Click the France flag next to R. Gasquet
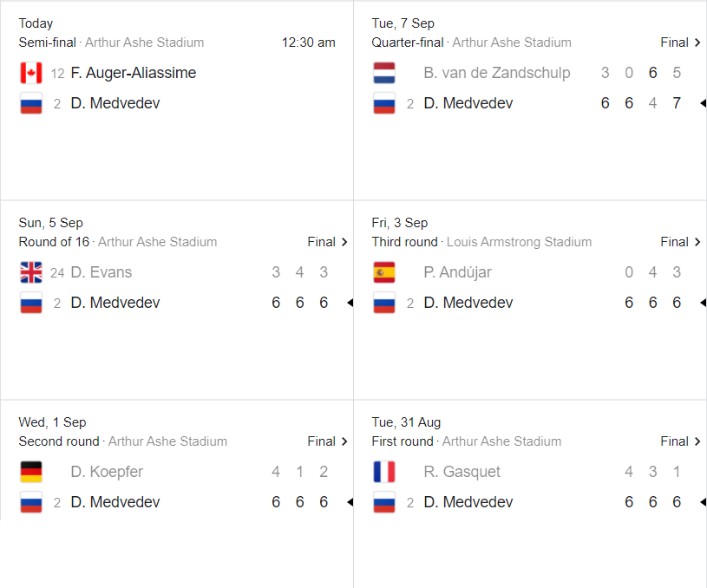This screenshot has width=707, height=588. (384, 472)
